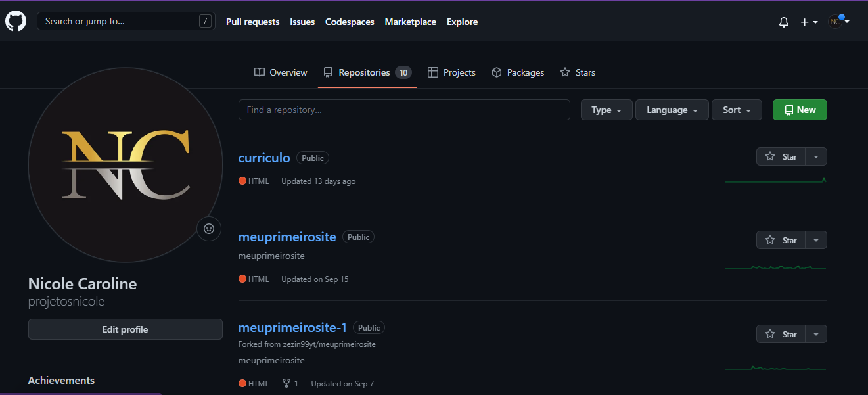Star the meuprimeirosite-1 repository
Image resolution: width=868 pixels, height=395 pixels.
point(781,334)
